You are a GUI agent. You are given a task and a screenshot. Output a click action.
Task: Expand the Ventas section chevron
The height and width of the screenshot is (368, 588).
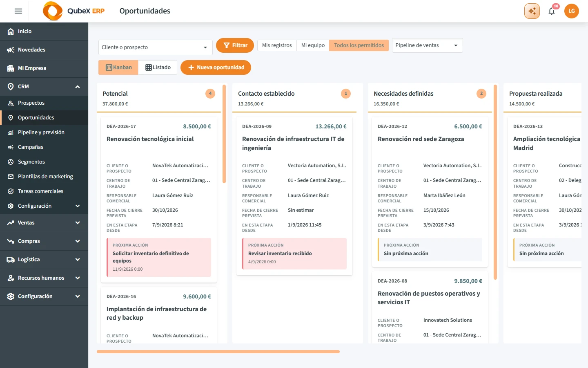78,223
